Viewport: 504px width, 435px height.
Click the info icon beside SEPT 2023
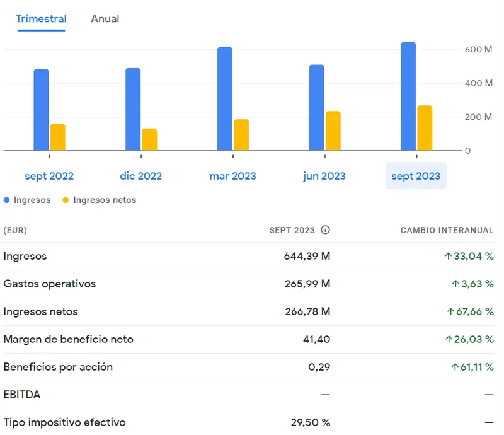326,230
